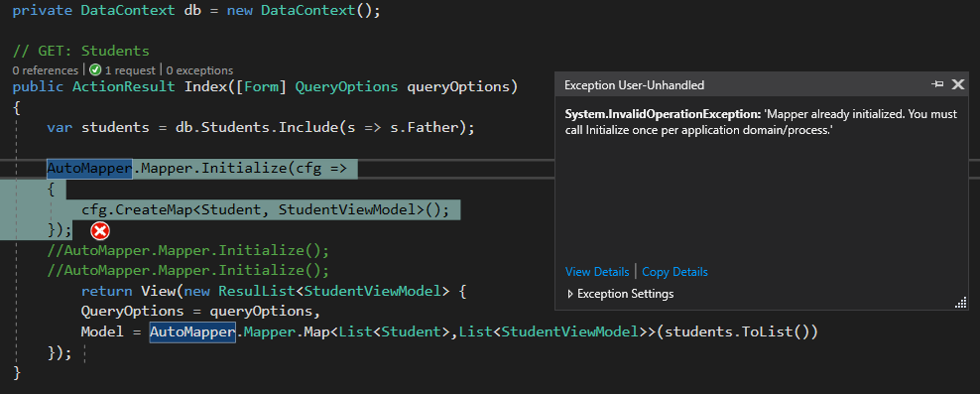Click the 'var students' declaration text
Screen dimensions: 980x394
point(98,128)
